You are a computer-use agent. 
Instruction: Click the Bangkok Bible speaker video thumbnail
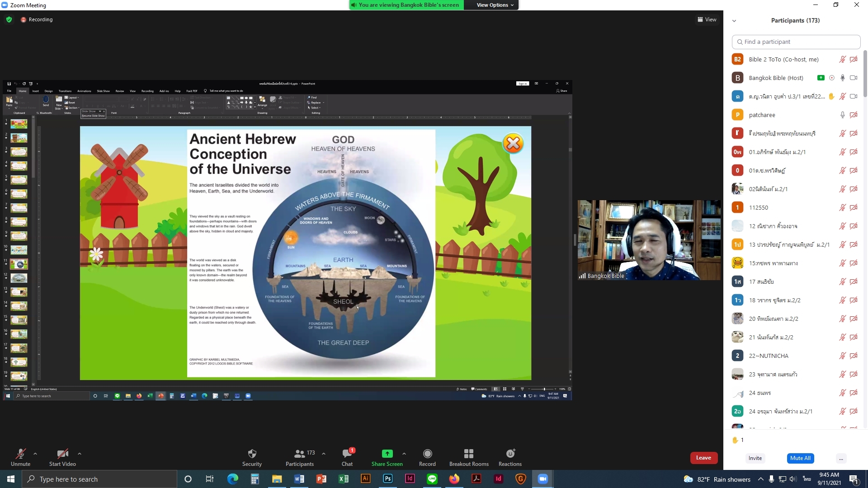tap(649, 240)
